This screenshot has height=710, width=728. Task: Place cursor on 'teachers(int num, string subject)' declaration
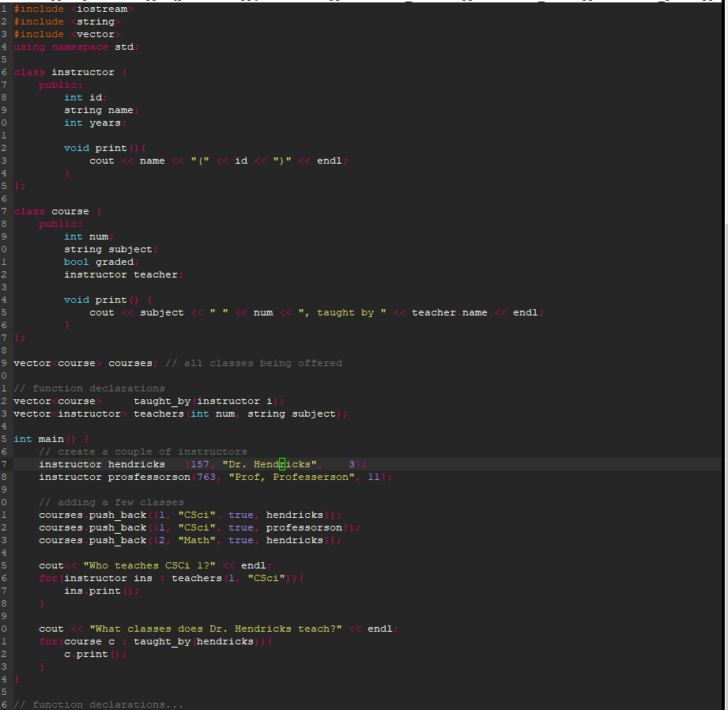(x=240, y=414)
